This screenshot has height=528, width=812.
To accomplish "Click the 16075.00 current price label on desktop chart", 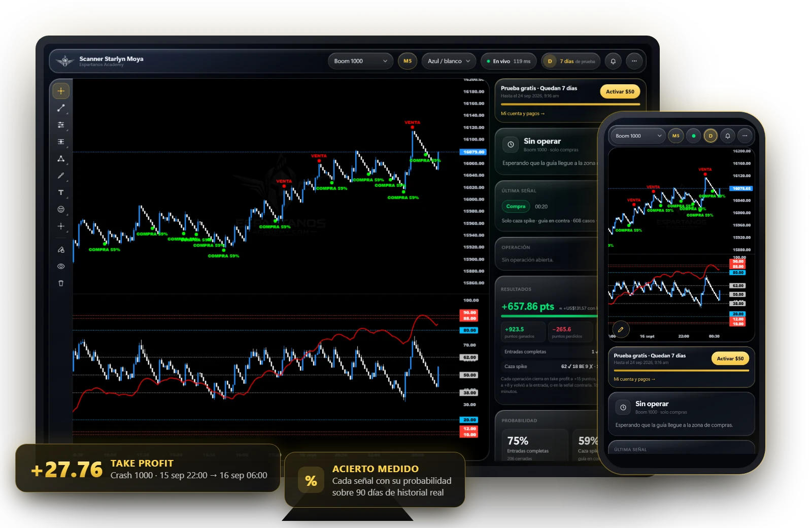I will [x=473, y=152].
